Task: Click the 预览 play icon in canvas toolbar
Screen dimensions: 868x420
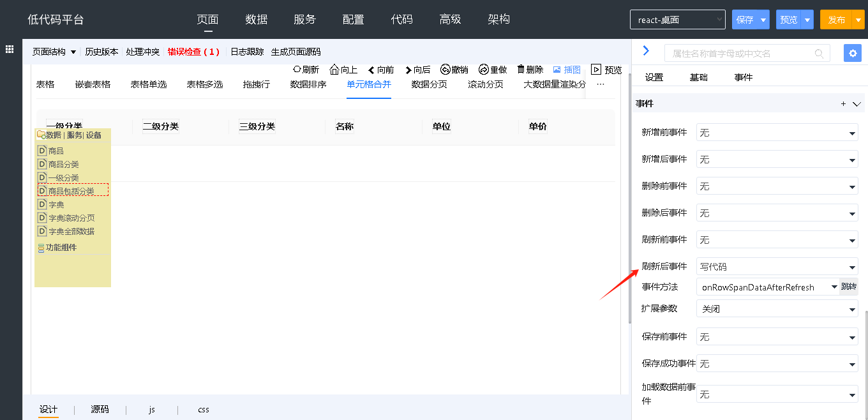Action: pyautogui.click(x=596, y=70)
